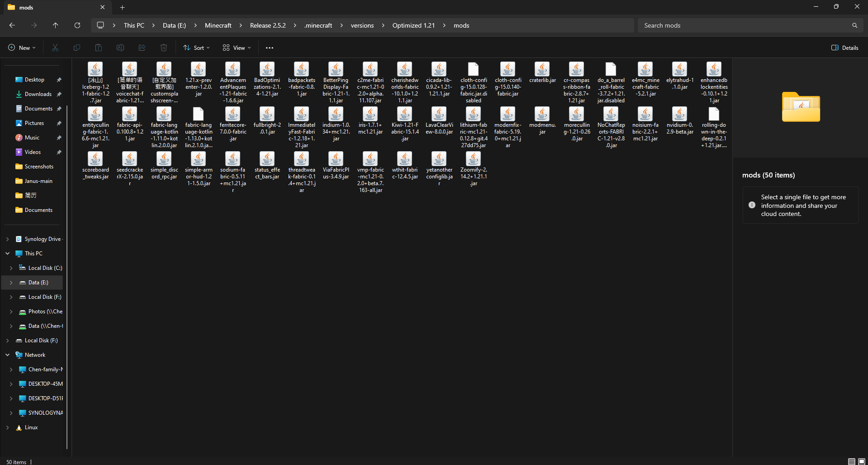Click the Cut scissors icon in toolbar

(x=55, y=48)
